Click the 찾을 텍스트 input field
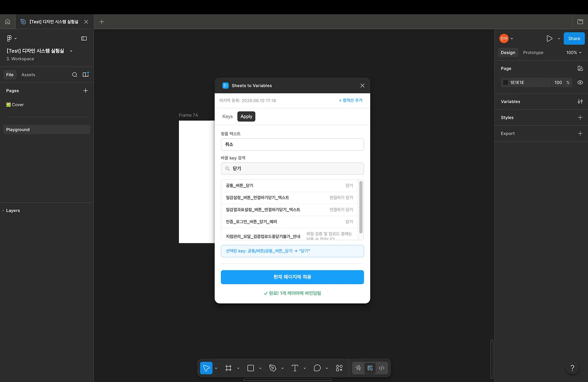Image resolution: width=588 pixels, height=382 pixels. point(292,145)
